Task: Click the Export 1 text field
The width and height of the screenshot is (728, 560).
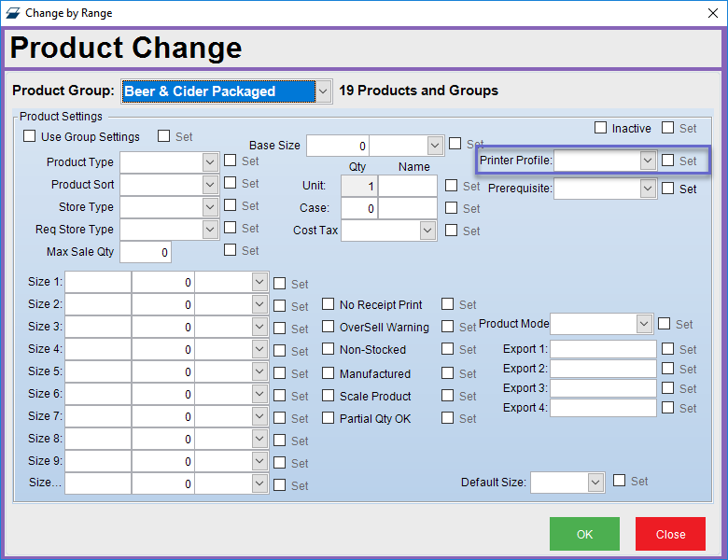Action: pos(603,349)
